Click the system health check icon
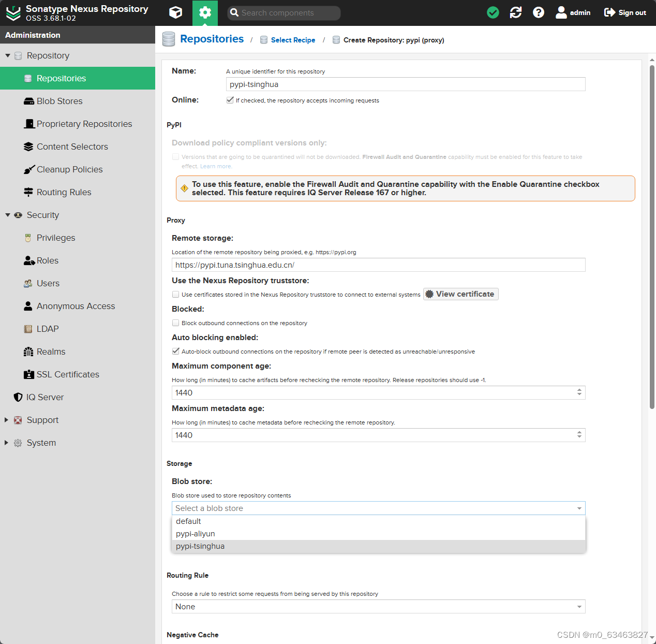The image size is (656, 644). point(493,12)
